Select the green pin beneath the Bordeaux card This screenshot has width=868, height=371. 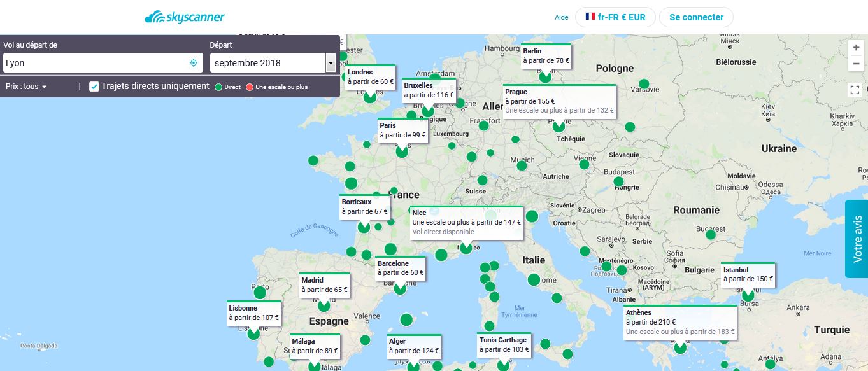click(x=364, y=227)
